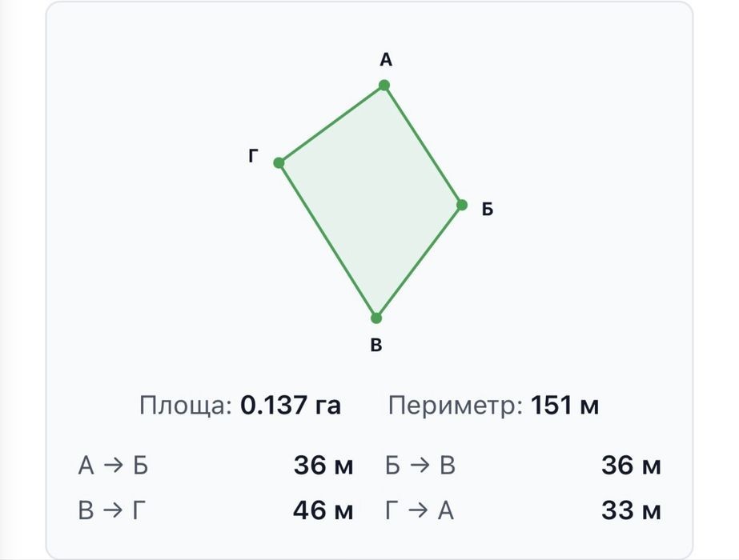Click the green vertex point Г
The width and height of the screenshot is (739, 560).
pyautogui.click(x=279, y=163)
